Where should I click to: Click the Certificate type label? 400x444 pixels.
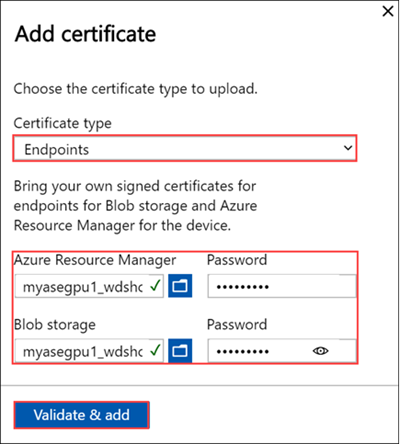tap(62, 123)
